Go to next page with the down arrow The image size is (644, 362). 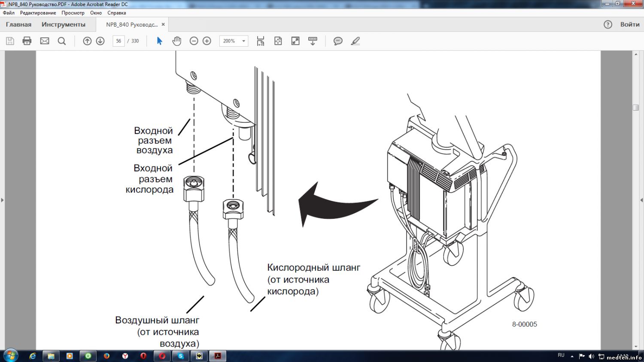point(100,41)
